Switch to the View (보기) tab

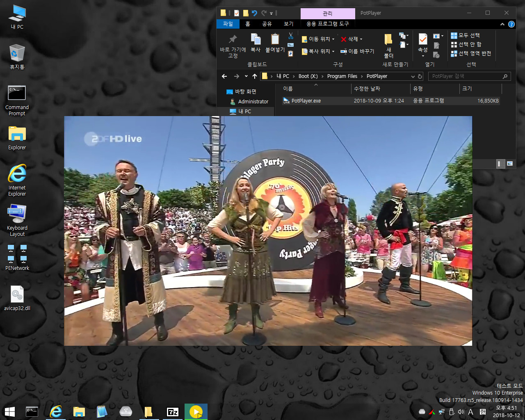pos(289,24)
